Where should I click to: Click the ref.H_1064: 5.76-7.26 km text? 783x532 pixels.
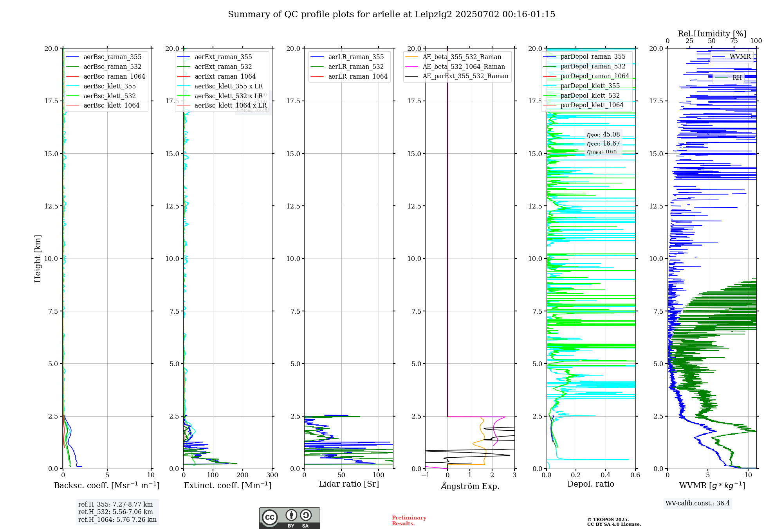coord(117,520)
